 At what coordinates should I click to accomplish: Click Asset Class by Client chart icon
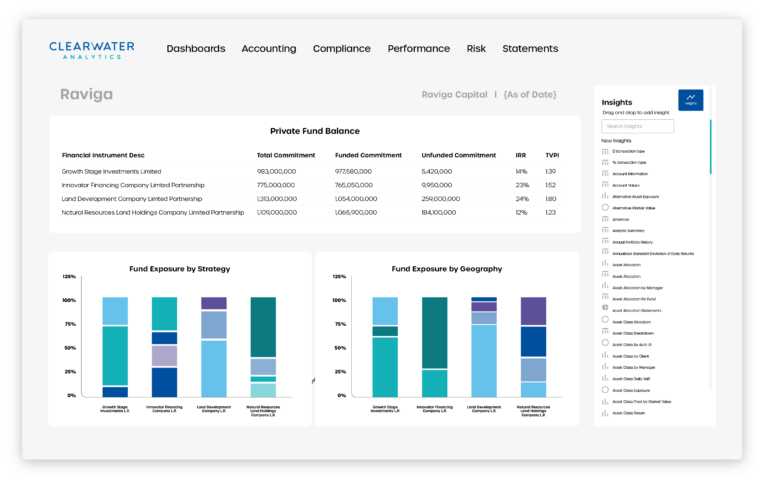click(605, 356)
